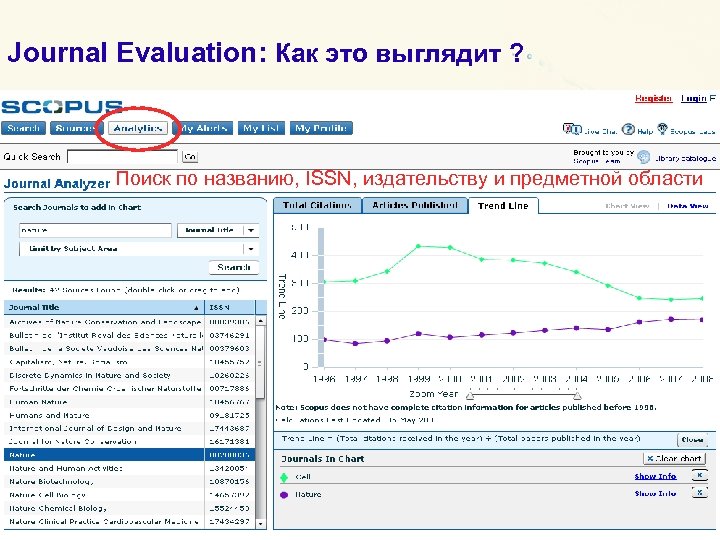Click the Login link
Screen dimensions: 720x540
pos(693,98)
